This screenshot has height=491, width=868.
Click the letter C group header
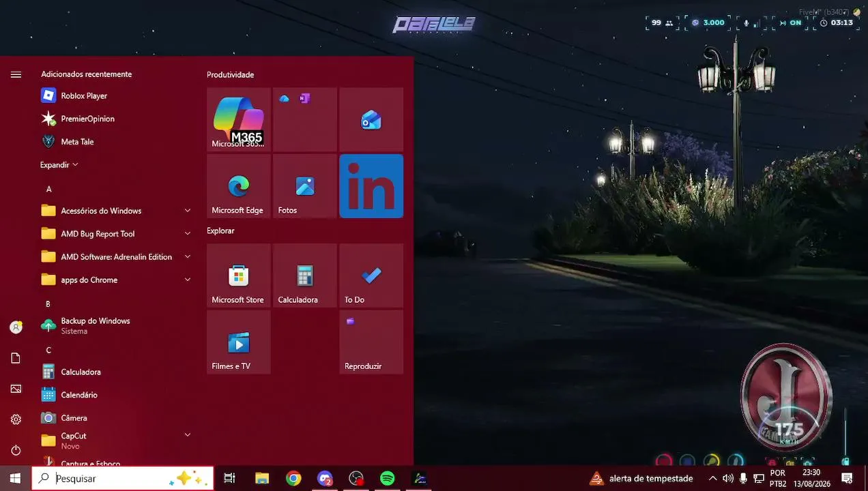pyautogui.click(x=48, y=350)
